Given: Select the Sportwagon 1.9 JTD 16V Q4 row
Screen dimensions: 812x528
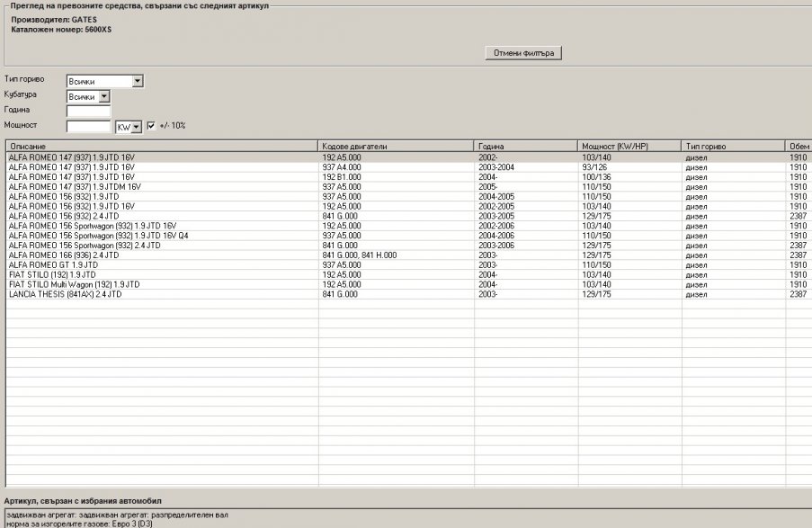Looking at the screenshot, I should coord(162,236).
